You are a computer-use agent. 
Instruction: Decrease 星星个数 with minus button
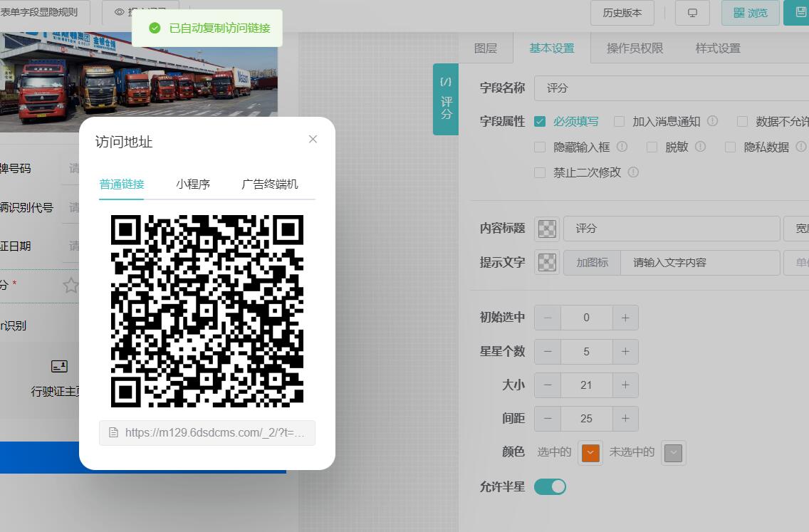(548, 351)
